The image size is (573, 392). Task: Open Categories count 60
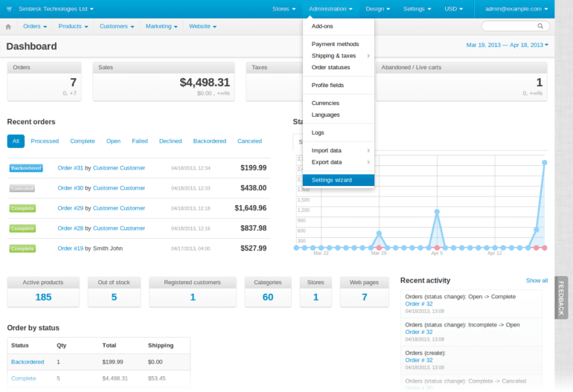click(x=268, y=298)
